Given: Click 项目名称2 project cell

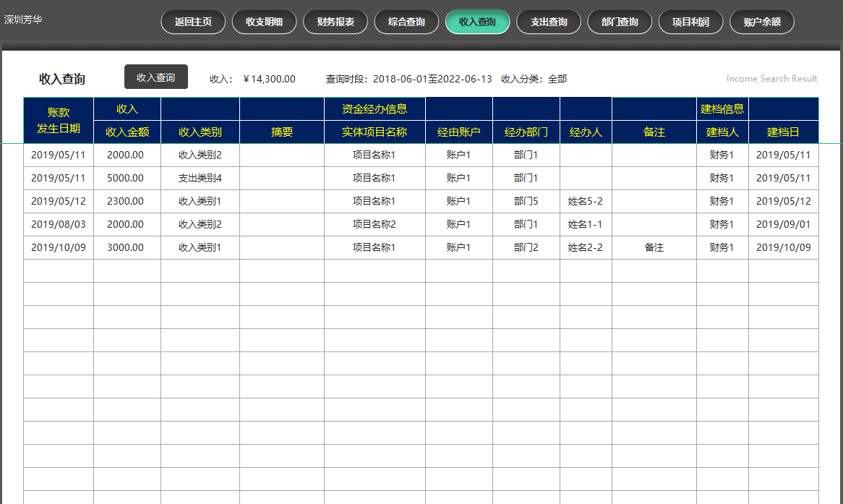Looking at the screenshot, I should [375, 224].
